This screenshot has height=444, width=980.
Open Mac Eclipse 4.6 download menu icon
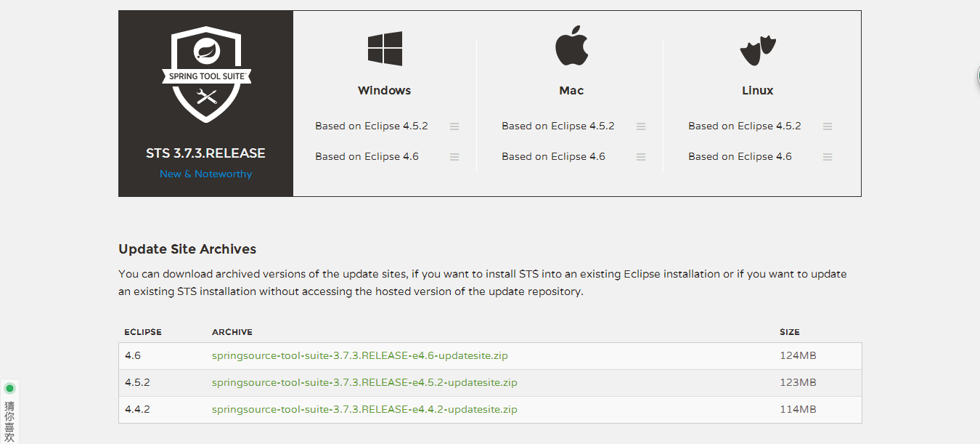[x=641, y=157]
